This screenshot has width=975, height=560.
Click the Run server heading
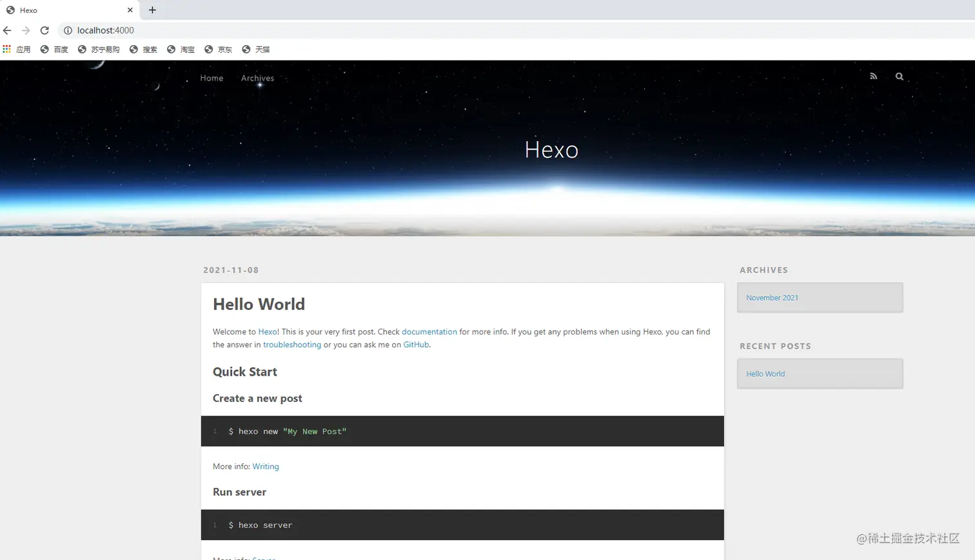[239, 492]
